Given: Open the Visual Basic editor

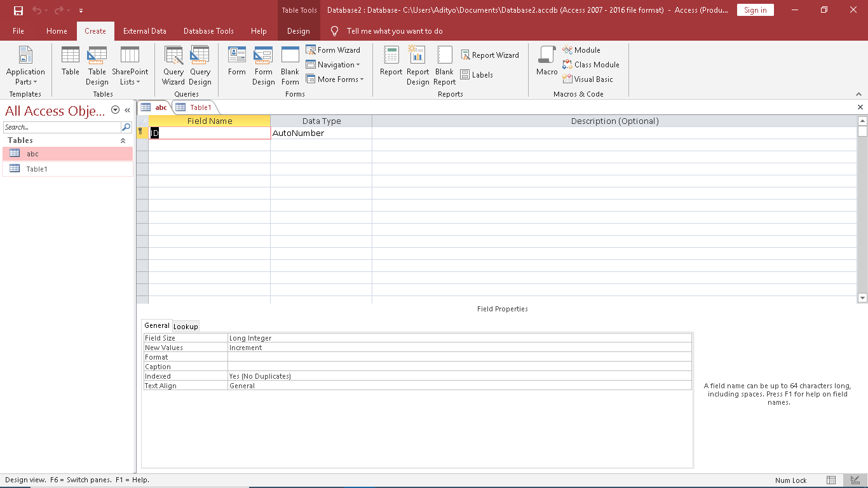Looking at the screenshot, I should (588, 79).
